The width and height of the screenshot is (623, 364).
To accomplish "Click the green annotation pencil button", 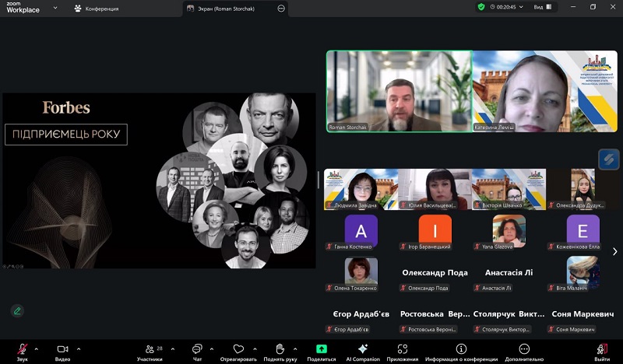I will (x=16, y=310).
